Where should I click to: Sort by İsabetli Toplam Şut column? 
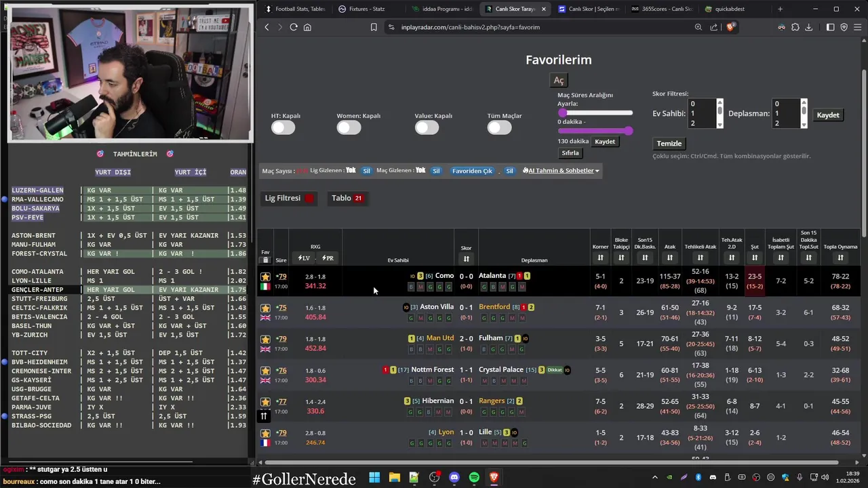point(781,258)
